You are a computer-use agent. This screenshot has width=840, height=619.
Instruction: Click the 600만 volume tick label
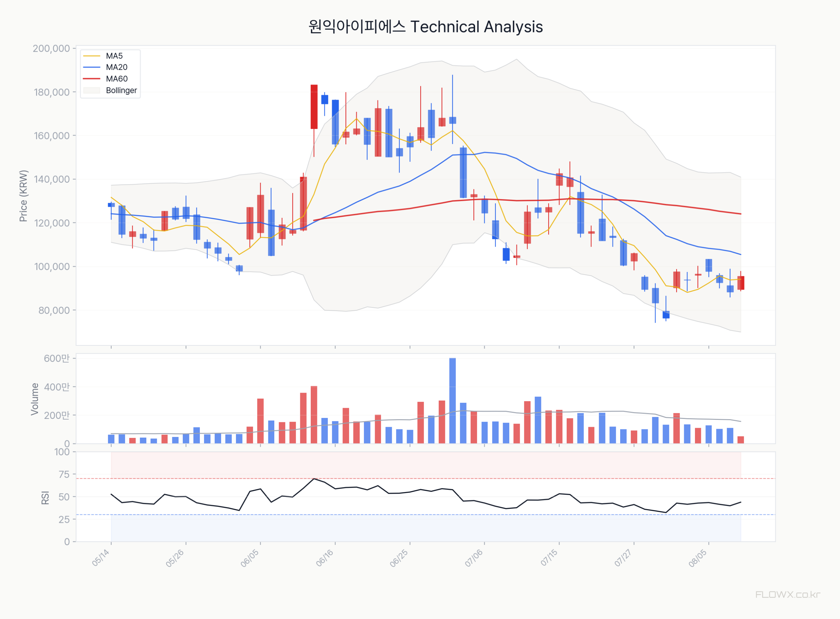[56, 358]
